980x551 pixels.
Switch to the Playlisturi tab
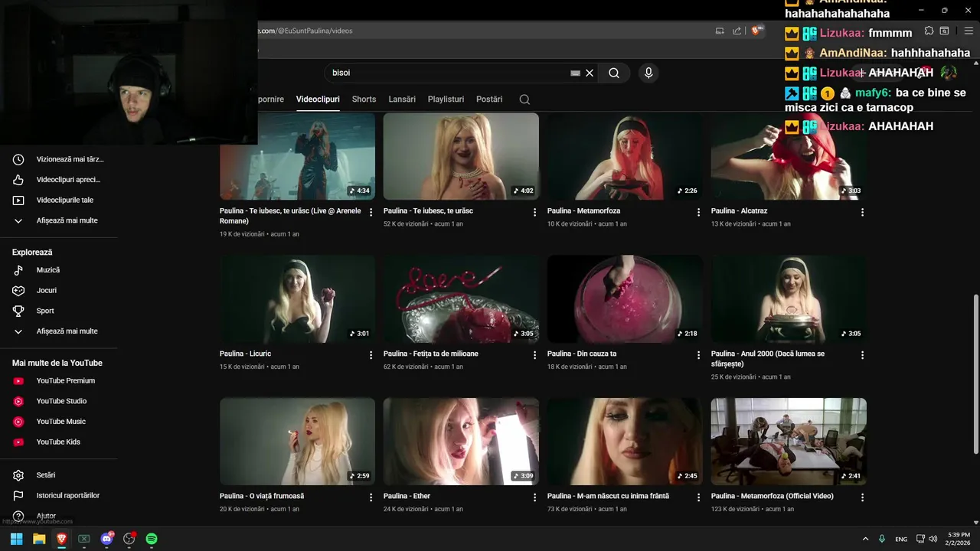pos(446,99)
